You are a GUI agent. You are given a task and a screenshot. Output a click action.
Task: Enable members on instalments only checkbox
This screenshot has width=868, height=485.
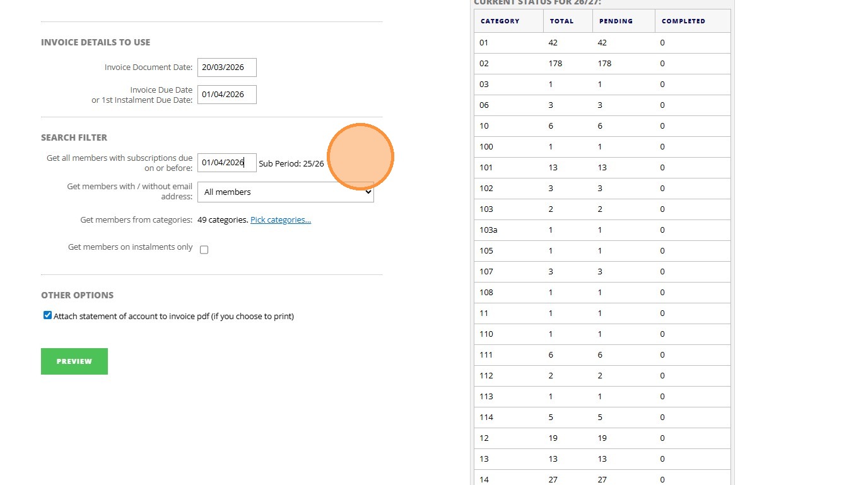204,250
